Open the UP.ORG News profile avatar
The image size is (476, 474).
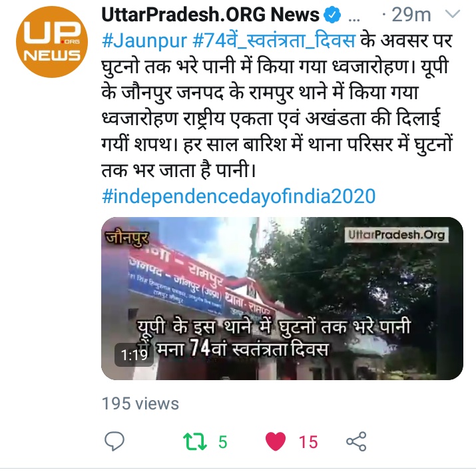tap(52, 42)
